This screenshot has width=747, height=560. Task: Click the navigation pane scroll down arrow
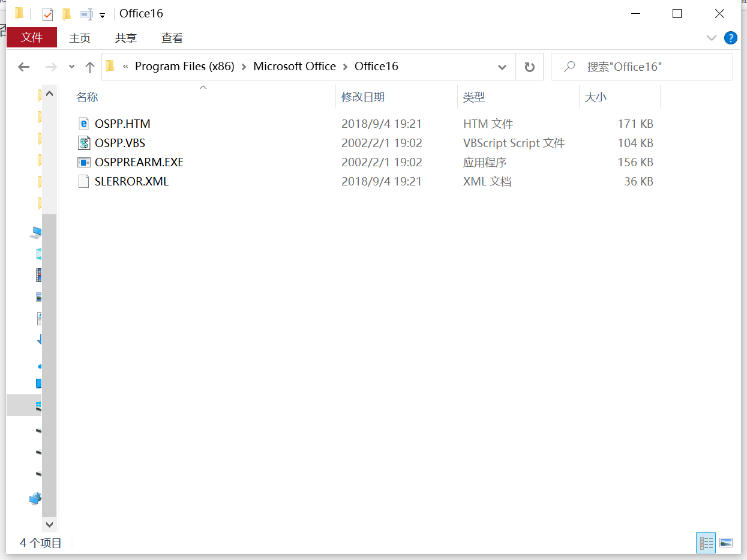pyautogui.click(x=49, y=524)
